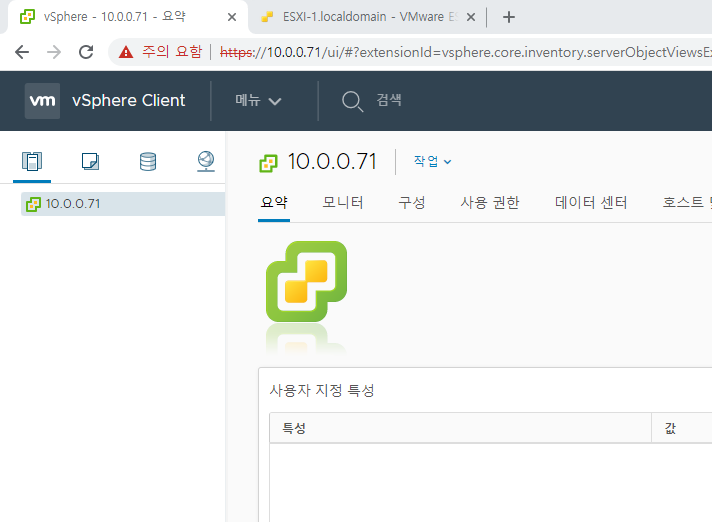Screen dimensions: 712x522
Task: Click the large vCenter Server logo
Action: (307, 281)
